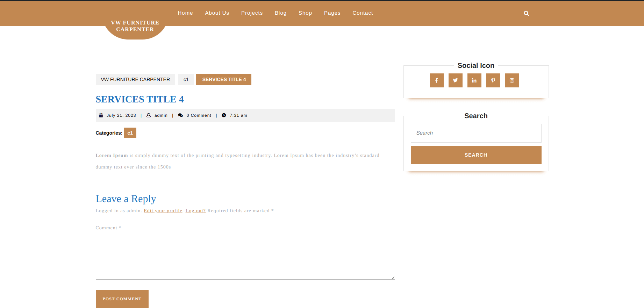Click the calendar icon beside the post date
Viewport: 644px width, 308px height.
[101, 115]
